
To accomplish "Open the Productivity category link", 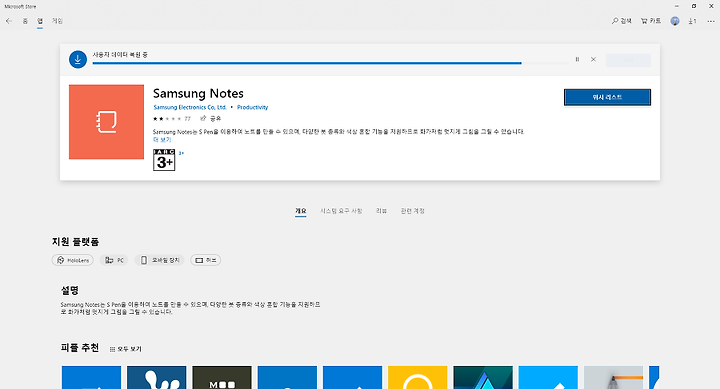I will (x=253, y=107).
